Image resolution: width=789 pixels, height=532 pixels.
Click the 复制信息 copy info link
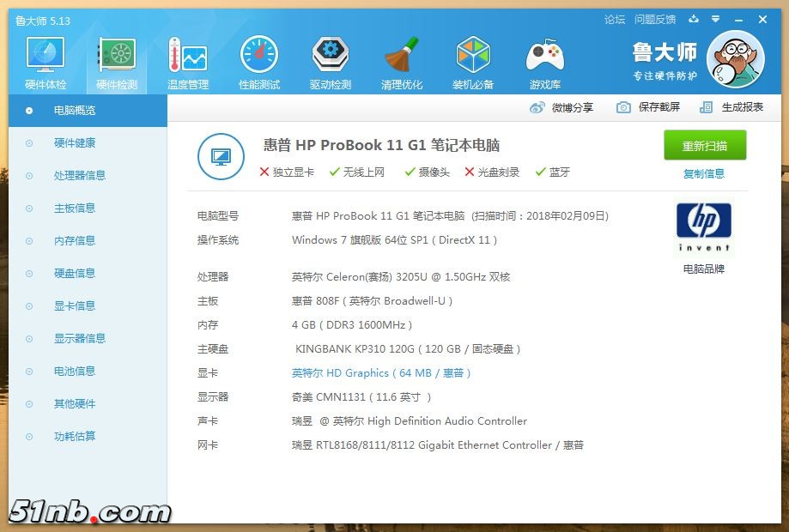(x=704, y=173)
